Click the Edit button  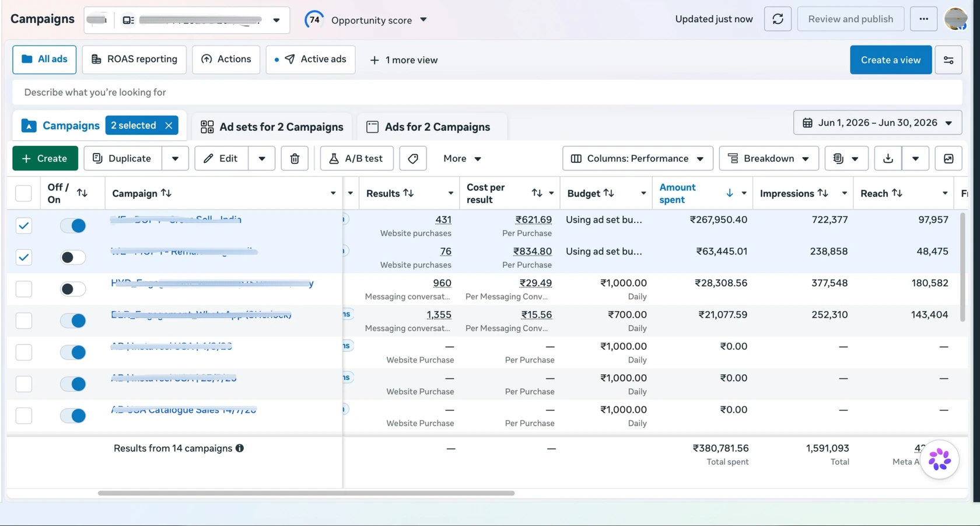pos(221,159)
